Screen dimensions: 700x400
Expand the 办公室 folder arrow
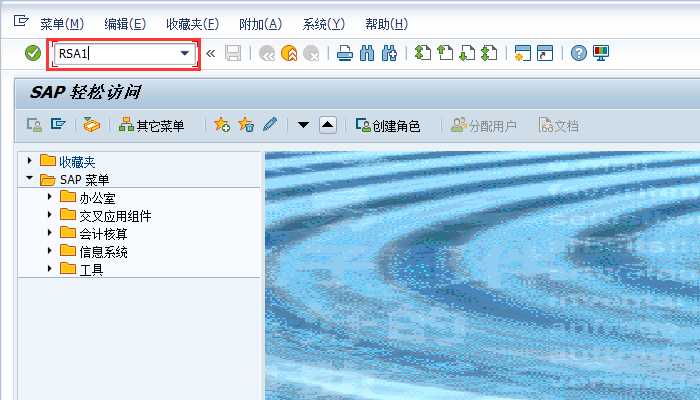point(50,196)
